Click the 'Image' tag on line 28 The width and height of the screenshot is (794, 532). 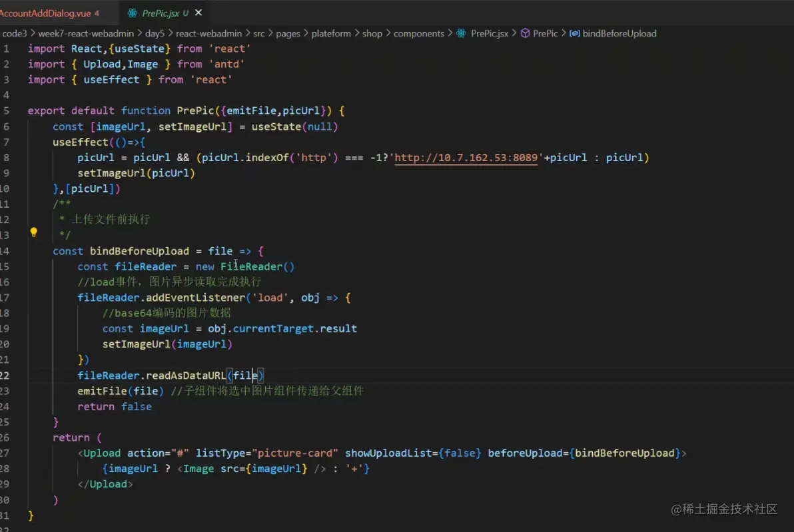198,469
